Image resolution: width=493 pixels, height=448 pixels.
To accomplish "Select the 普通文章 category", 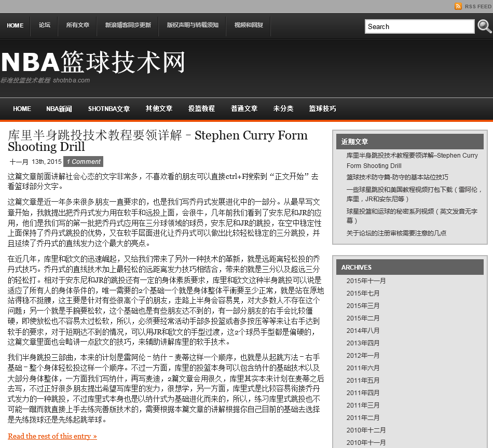I will click(x=244, y=109).
